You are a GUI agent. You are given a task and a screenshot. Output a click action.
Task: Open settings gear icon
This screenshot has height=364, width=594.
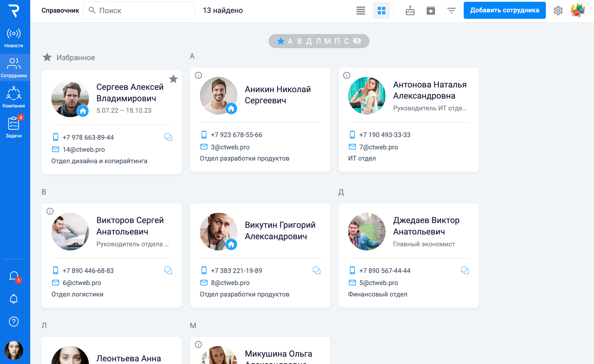point(558,11)
